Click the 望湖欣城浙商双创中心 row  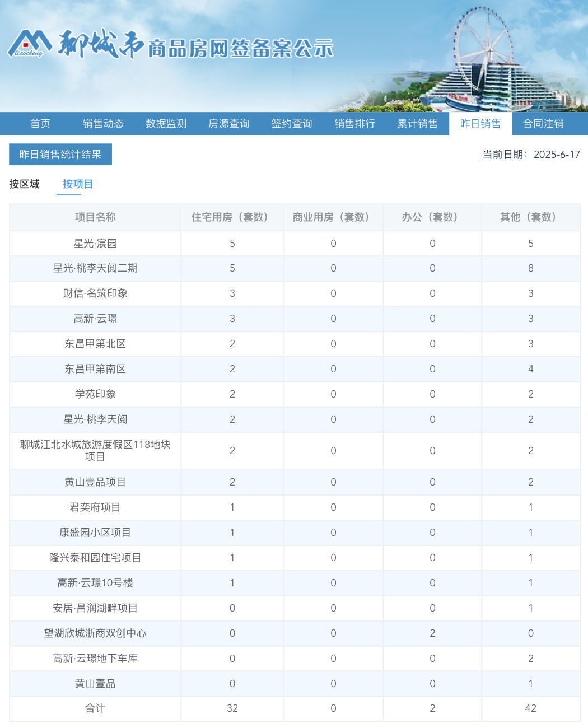pyautogui.click(x=94, y=633)
